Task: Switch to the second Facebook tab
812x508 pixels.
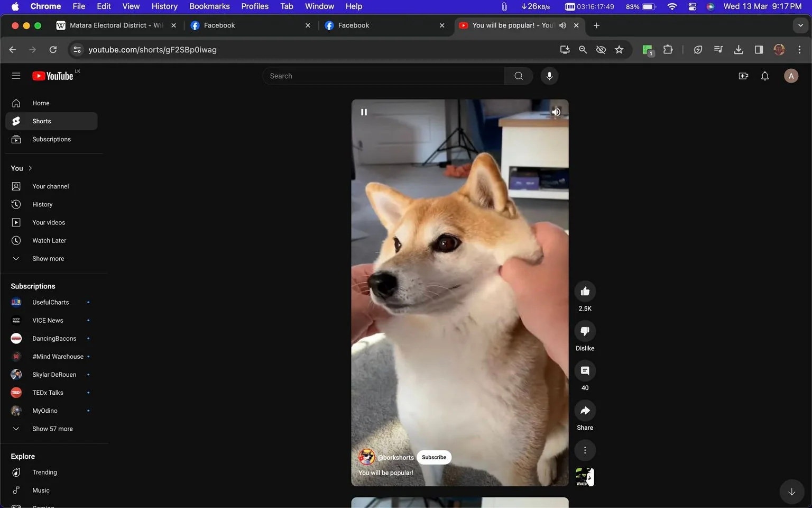Action: pyautogui.click(x=384, y=25)
